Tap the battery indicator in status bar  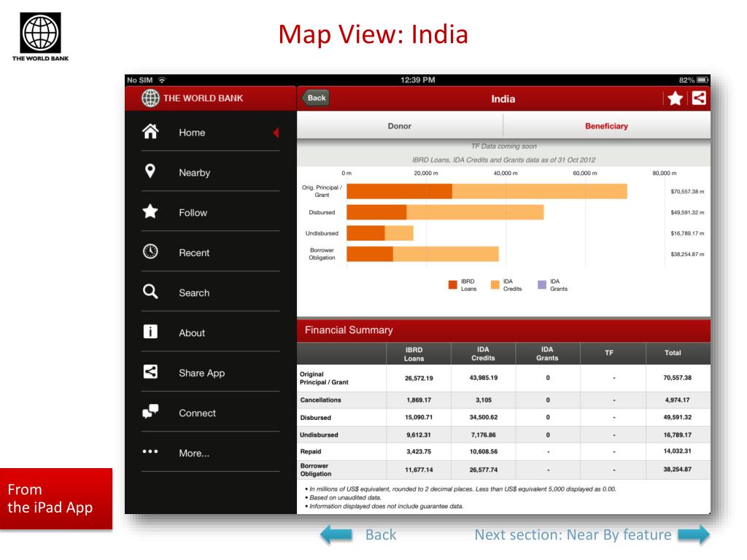pos(703,80)
